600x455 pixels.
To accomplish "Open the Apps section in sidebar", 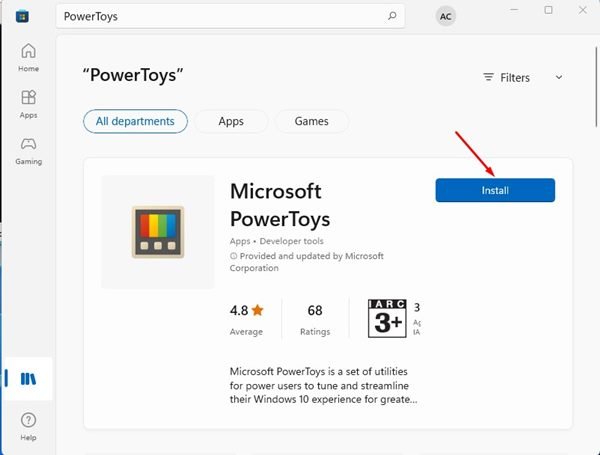I will coord(28,104).
